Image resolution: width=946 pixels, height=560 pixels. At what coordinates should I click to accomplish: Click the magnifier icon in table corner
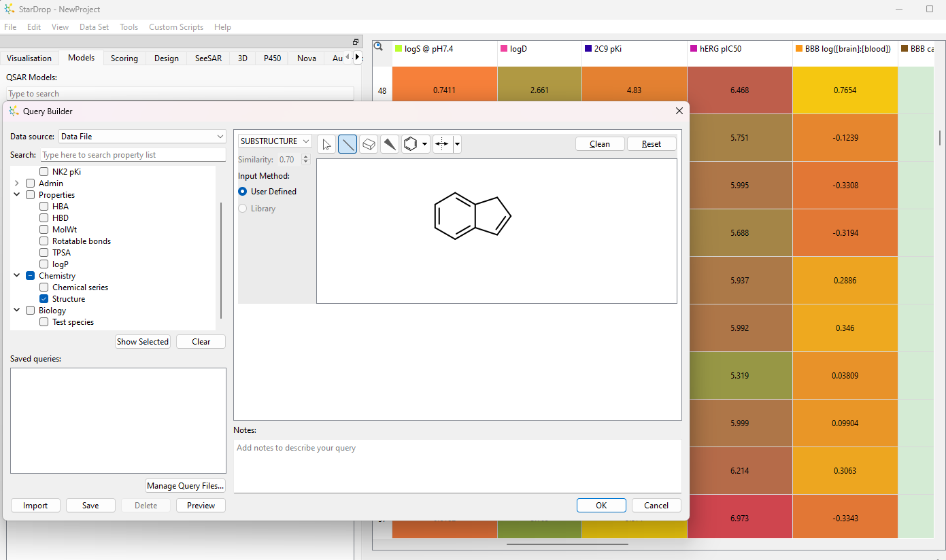[378, 46]
